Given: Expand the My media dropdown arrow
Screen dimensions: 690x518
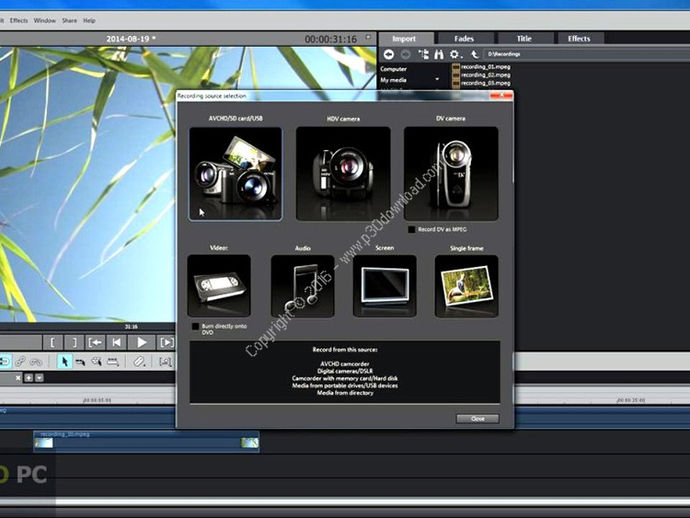Looking at the screenshot, I should click(437, 79).
